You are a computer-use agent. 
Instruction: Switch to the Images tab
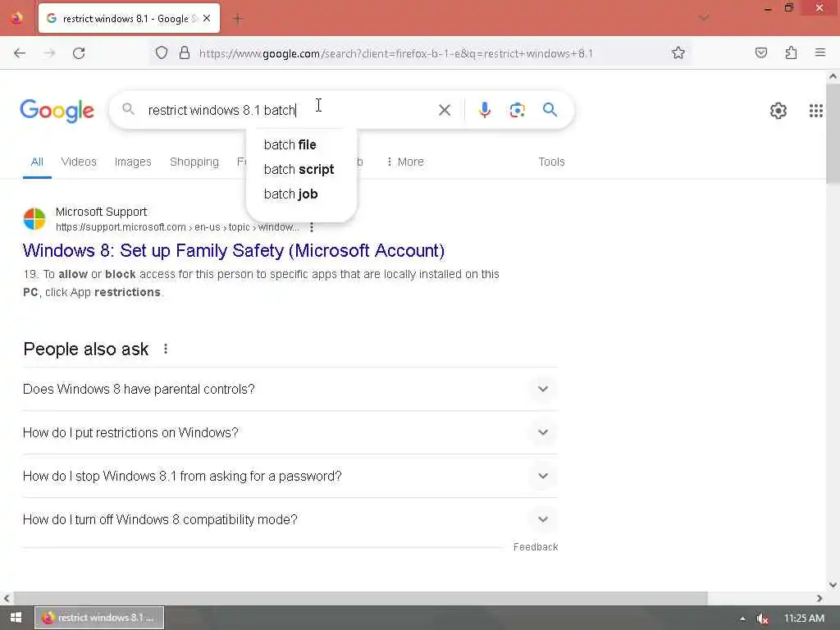tap(133, 162)
